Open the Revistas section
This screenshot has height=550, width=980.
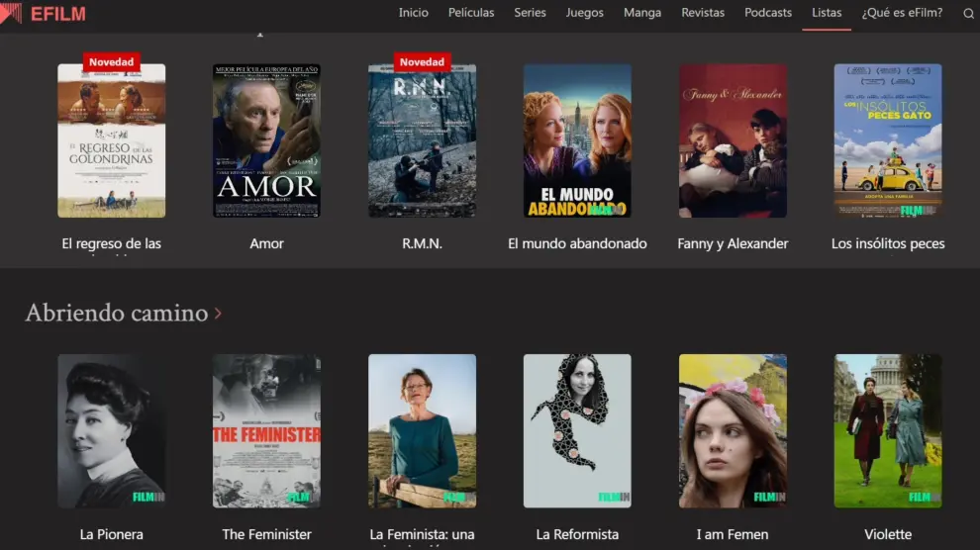point(703,13)
